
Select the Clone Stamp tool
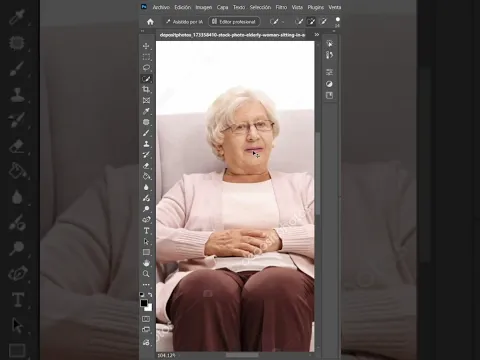(x=146, y=144)
